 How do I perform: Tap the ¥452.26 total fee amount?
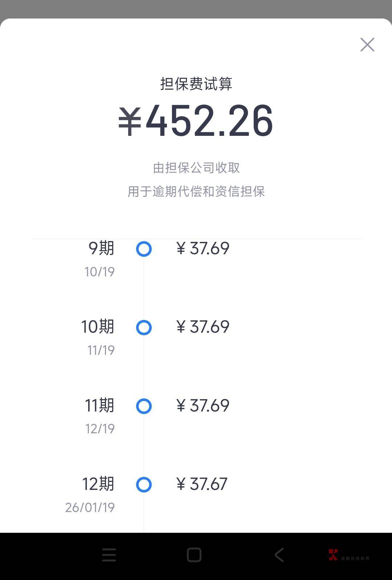[196, 121]
